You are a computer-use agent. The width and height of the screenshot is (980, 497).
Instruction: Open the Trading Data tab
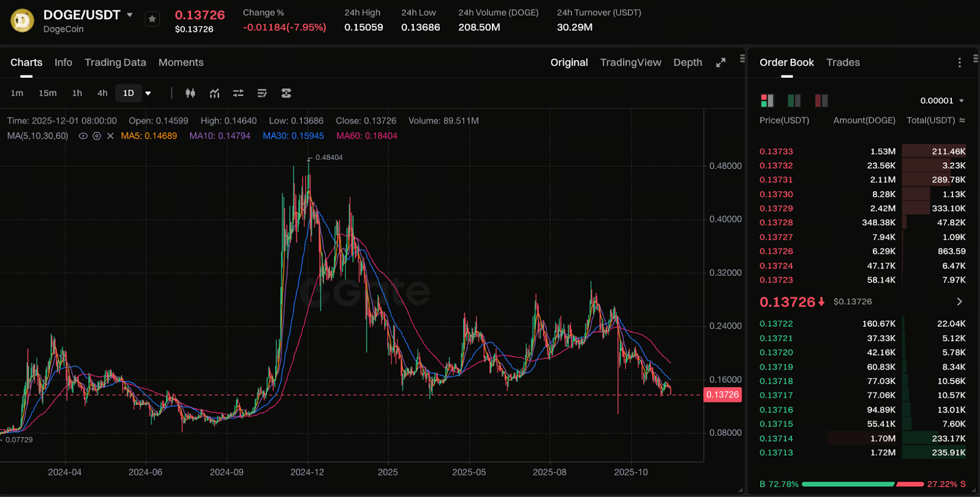(115, 63)
